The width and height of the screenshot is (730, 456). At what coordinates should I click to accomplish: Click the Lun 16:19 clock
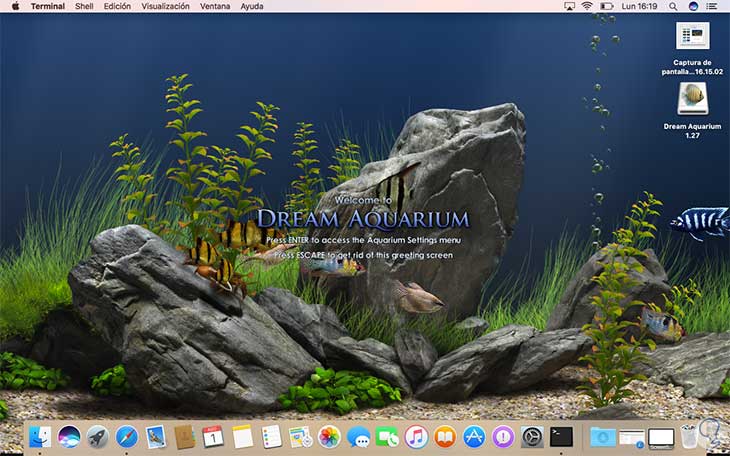point(639,6)
